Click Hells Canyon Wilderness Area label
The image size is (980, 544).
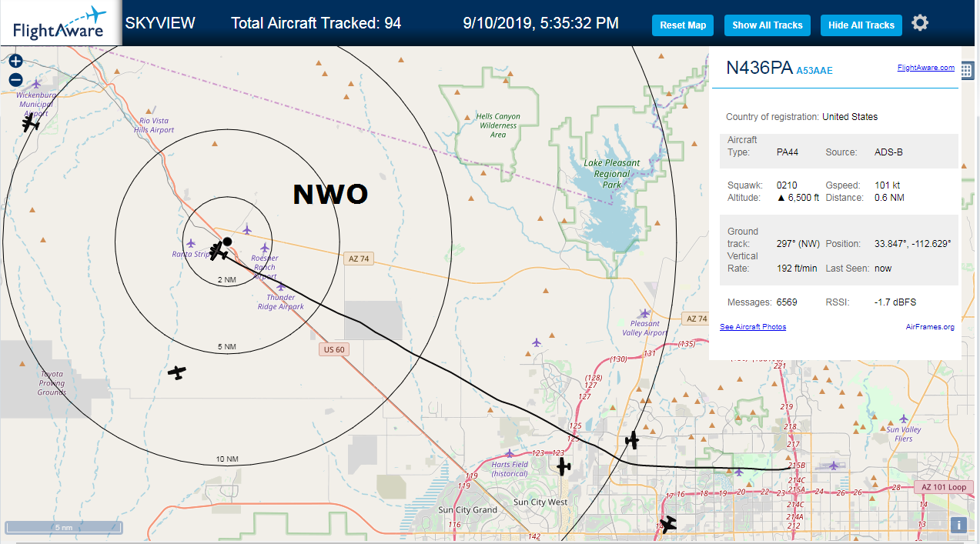pyautogui.click(x=498, y=125)
